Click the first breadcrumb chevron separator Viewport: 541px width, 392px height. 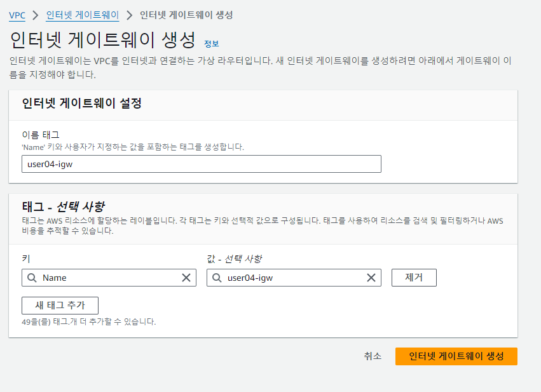36,15
